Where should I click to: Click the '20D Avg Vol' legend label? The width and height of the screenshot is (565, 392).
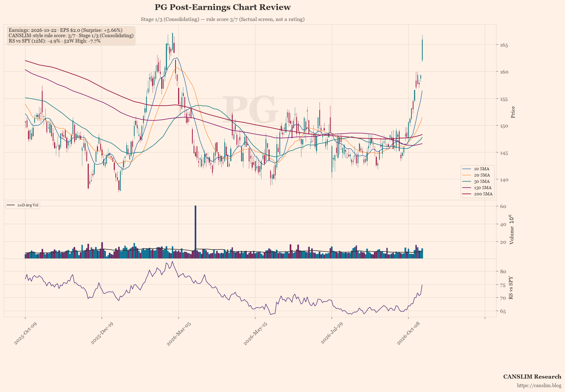[28, 205]
